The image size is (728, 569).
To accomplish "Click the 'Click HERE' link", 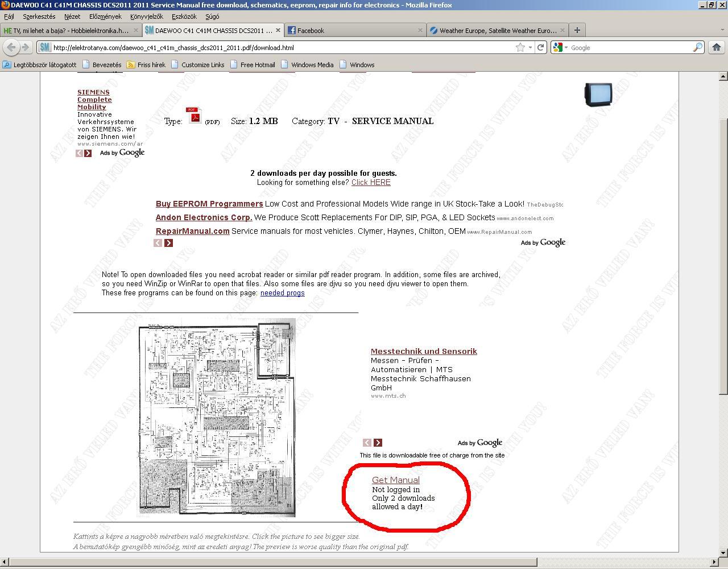I will click(371, 182).
